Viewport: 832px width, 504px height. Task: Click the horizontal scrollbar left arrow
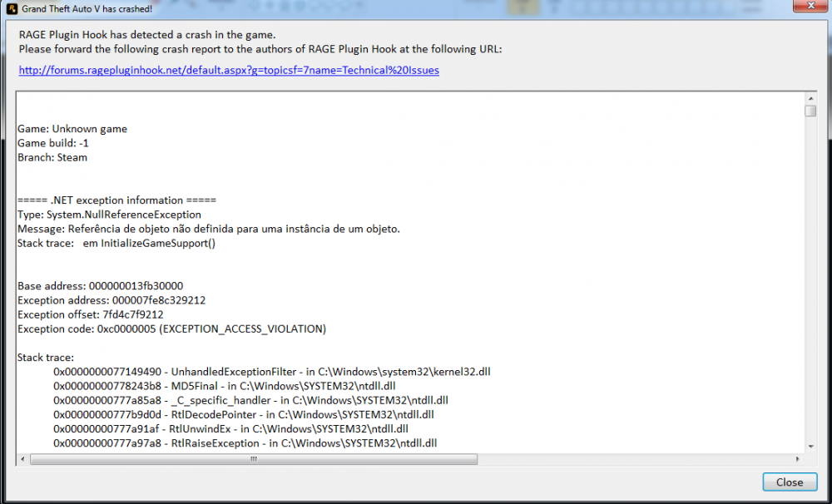22,459
